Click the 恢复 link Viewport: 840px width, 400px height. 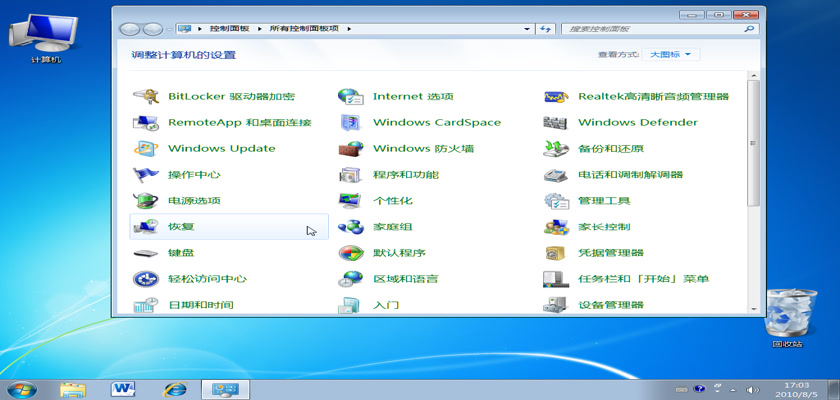click(x=181, y=227)
